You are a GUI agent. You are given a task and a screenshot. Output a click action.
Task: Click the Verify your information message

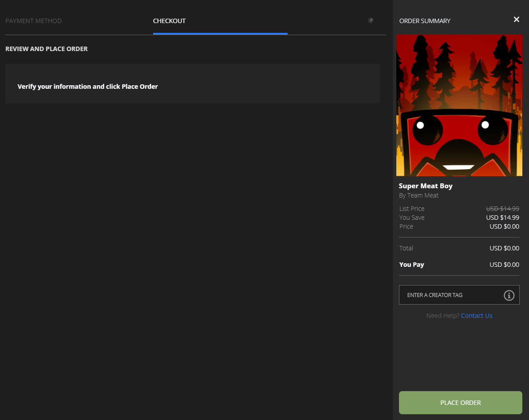click(88, 87)
